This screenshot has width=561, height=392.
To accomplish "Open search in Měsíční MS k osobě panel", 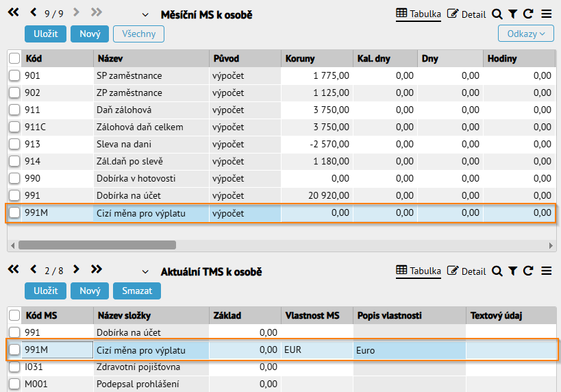I will point(497,14).
